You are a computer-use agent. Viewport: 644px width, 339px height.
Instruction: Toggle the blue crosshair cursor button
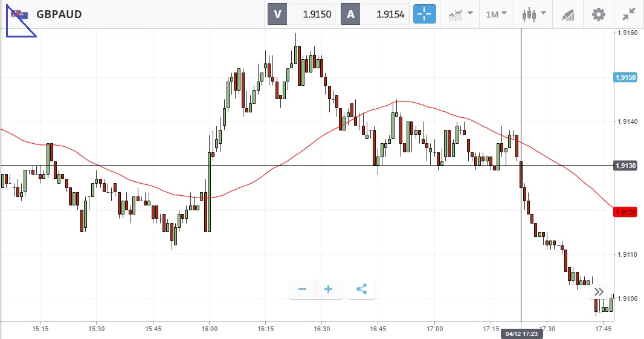(425, 14)
